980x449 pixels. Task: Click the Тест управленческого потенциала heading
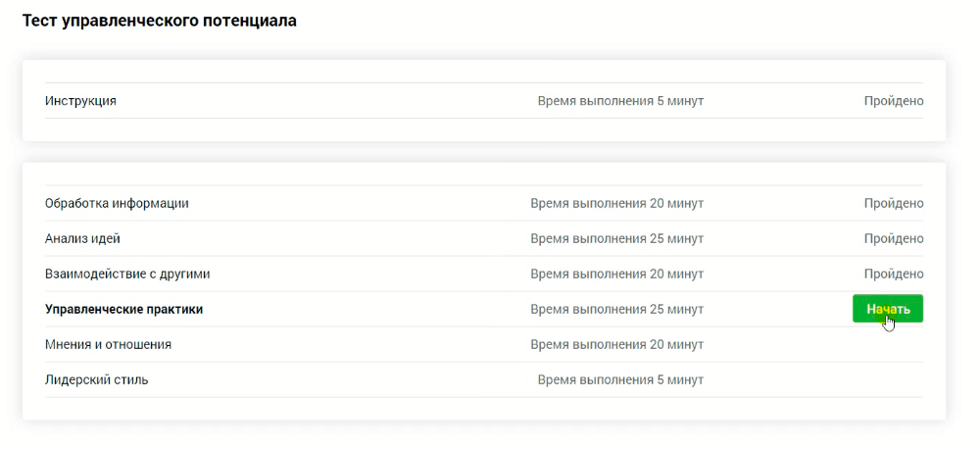tap(159, 21)
